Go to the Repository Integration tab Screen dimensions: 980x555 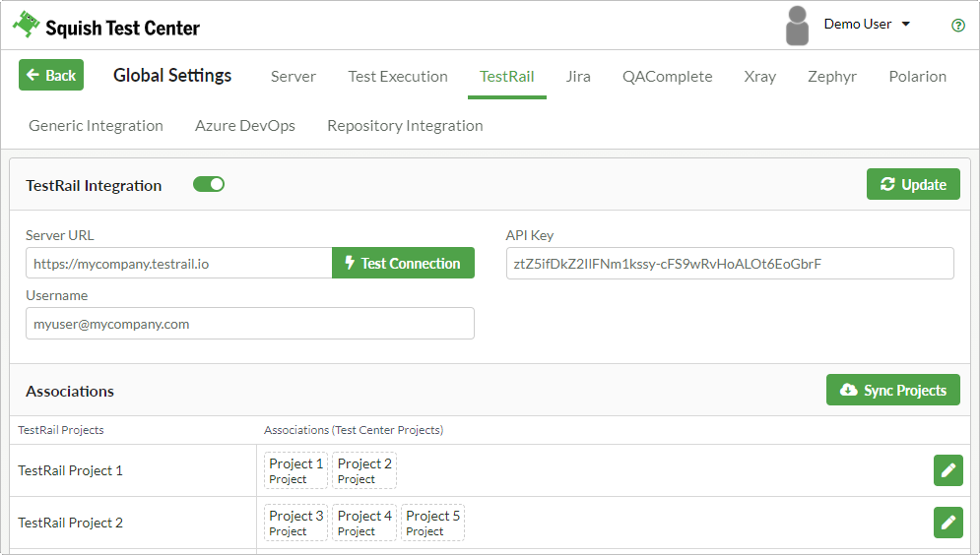(x=405, y=126)
